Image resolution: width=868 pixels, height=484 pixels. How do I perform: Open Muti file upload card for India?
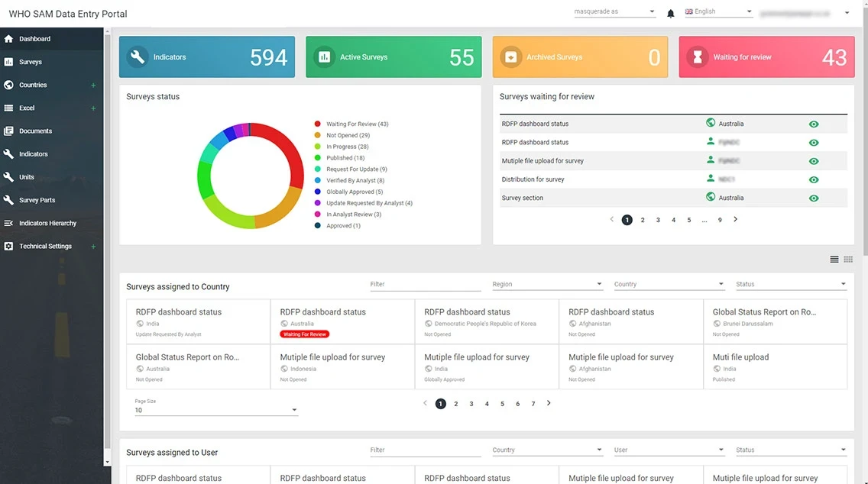click(x=775, y=366)
